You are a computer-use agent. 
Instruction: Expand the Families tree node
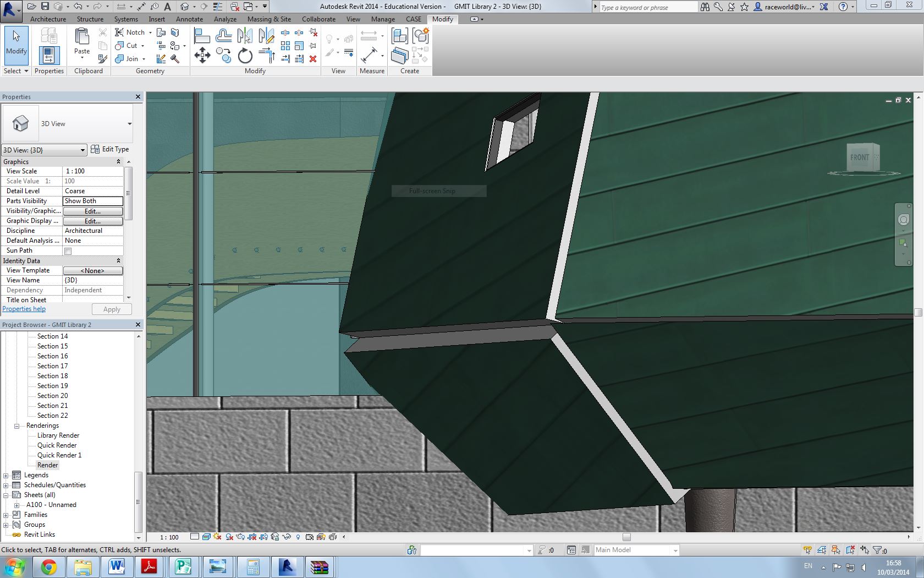point(6,515)
